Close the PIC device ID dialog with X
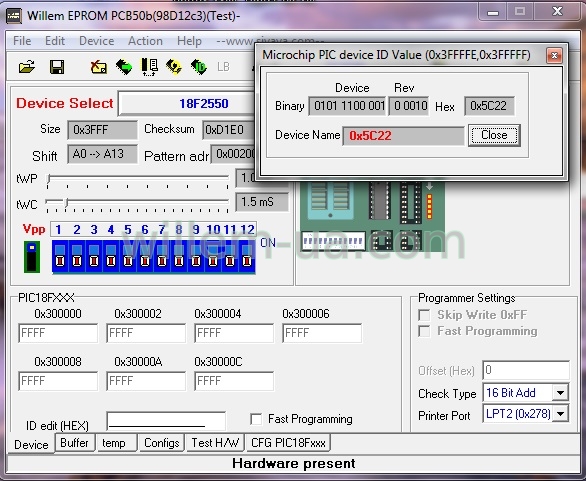586x481 pixels. pyautogui.click(x=554, y=56)
